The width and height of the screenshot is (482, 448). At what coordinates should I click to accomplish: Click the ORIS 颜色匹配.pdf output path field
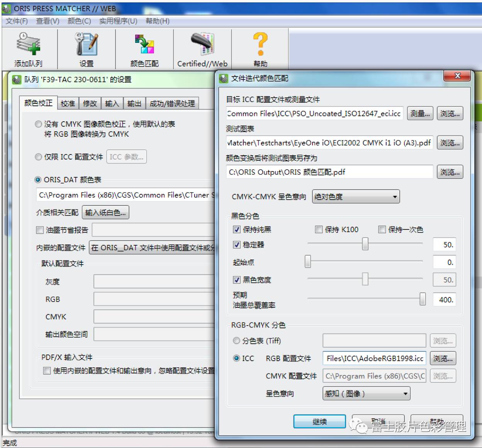point(329,172)
